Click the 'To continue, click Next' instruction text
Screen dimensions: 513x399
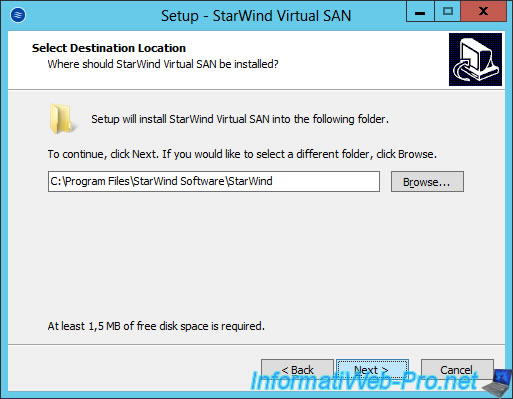point(242,154)
